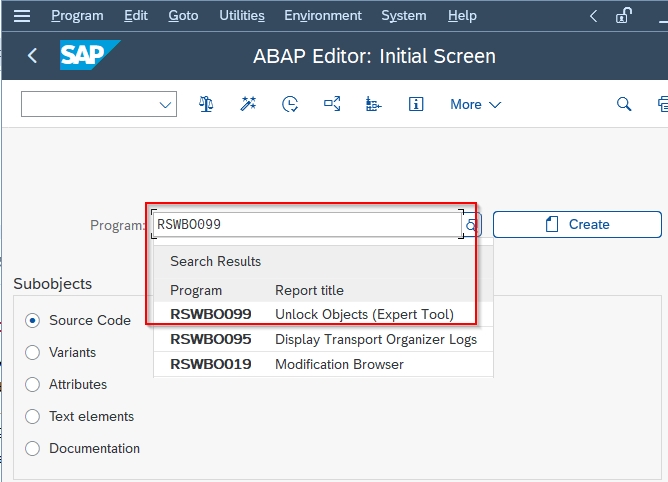Click the magnifier search icon in toolbar
The height and width of the screenshot is (482, 668).
click(x=624, y=104)
